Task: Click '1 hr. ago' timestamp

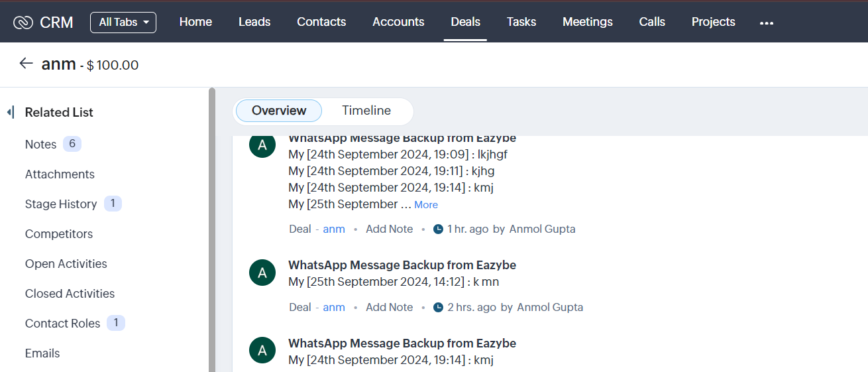Action: pos(468,229)
